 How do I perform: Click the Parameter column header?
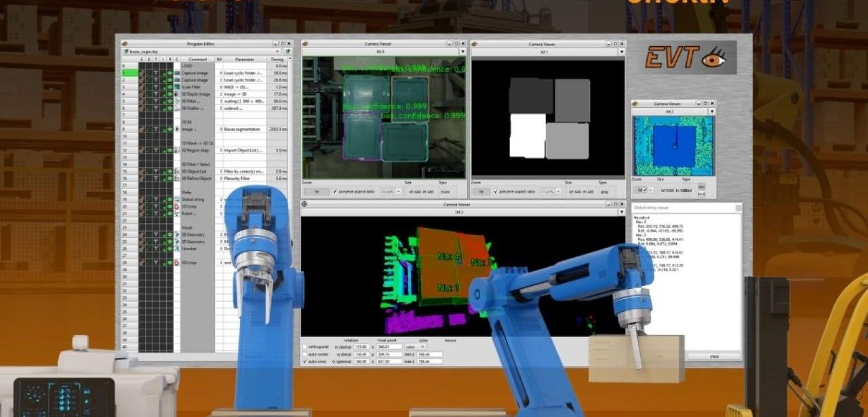tap(244, 59)
